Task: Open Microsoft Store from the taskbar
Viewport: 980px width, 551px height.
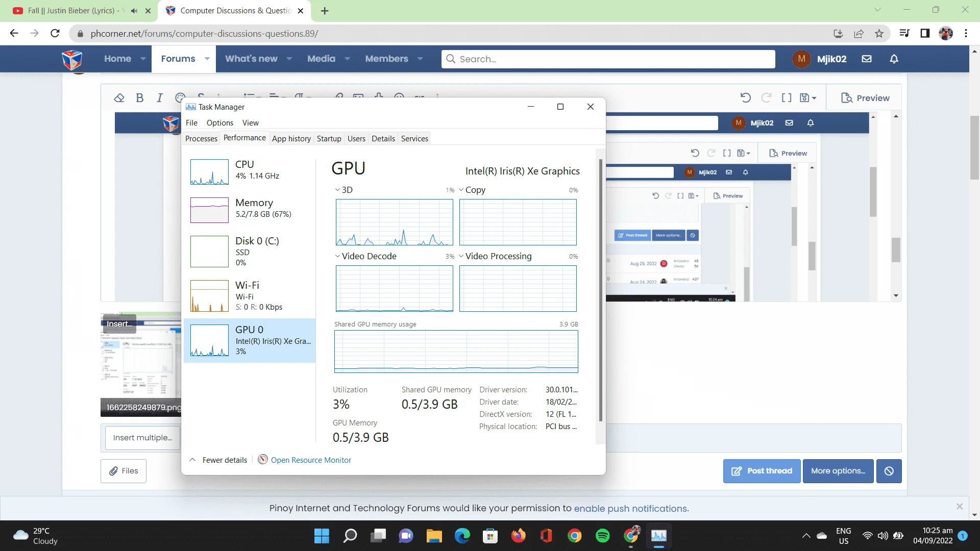Action: tap(491, 536)
